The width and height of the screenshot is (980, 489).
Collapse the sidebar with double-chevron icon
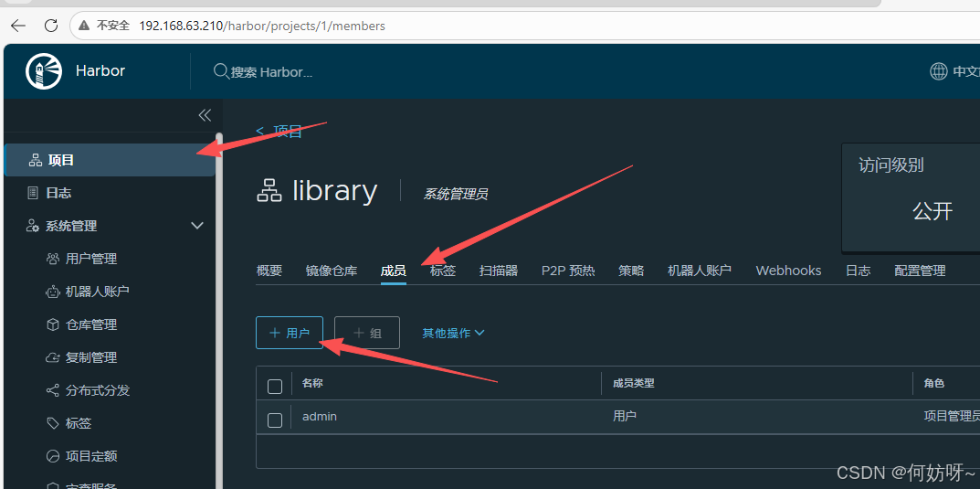pos(205,115)
